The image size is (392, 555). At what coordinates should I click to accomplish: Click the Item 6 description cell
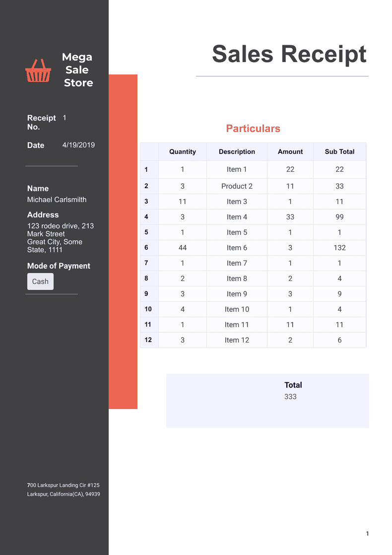(237, 248)
